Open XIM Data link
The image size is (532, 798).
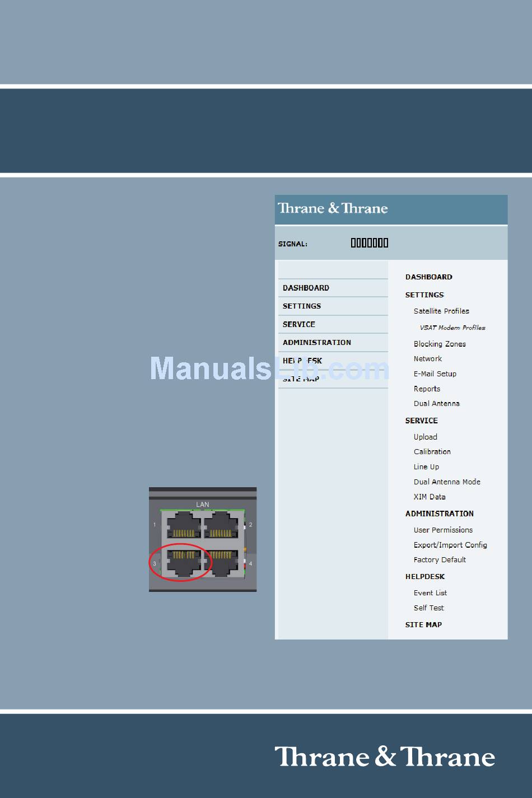(430, 497)
